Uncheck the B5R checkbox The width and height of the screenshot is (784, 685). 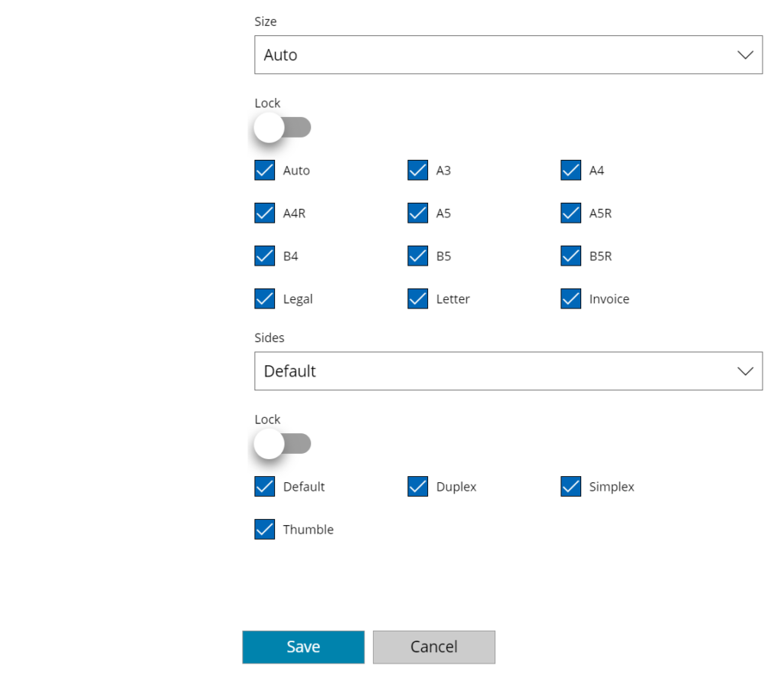click(x=570, y=256)
